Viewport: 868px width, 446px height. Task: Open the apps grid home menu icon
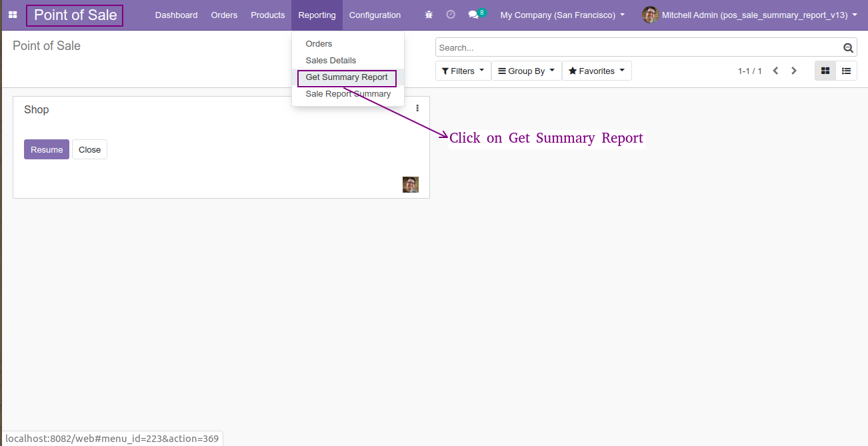13,15
